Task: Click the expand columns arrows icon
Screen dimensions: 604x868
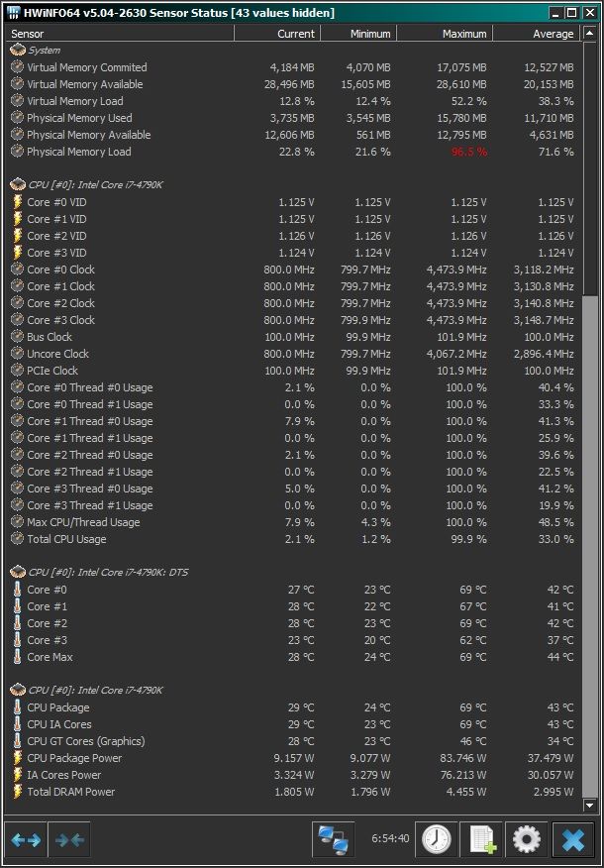Action: 26,840
